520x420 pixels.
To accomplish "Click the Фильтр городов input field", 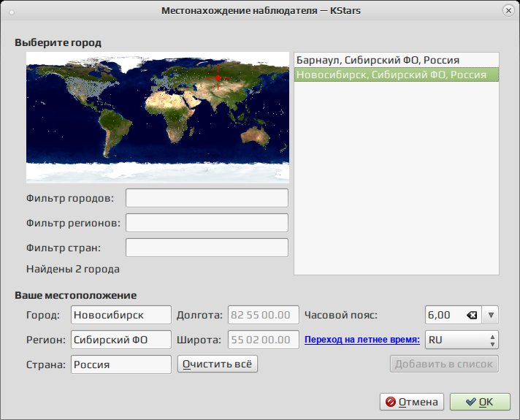I will pyautogui.click(x=207, y=198).
